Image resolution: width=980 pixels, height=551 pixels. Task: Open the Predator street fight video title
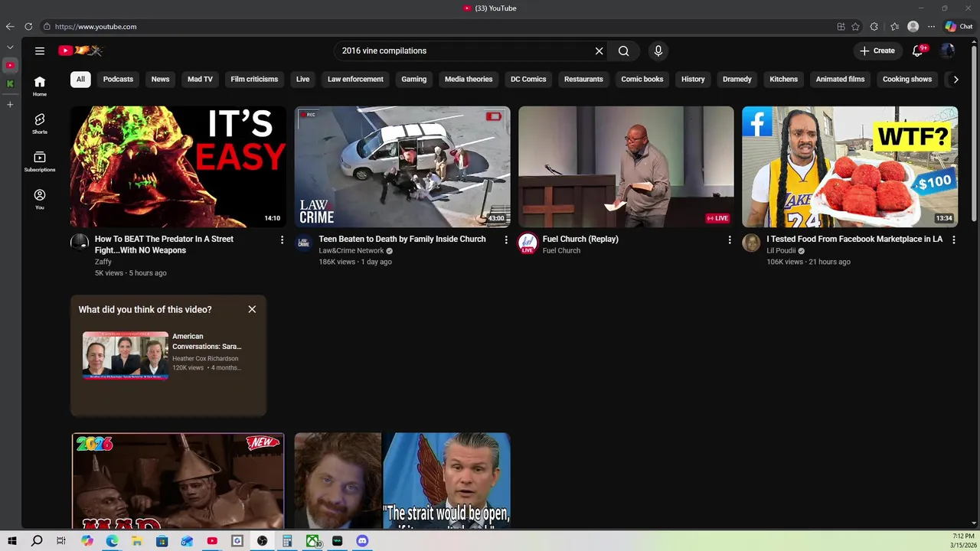(x=164, y=244)
